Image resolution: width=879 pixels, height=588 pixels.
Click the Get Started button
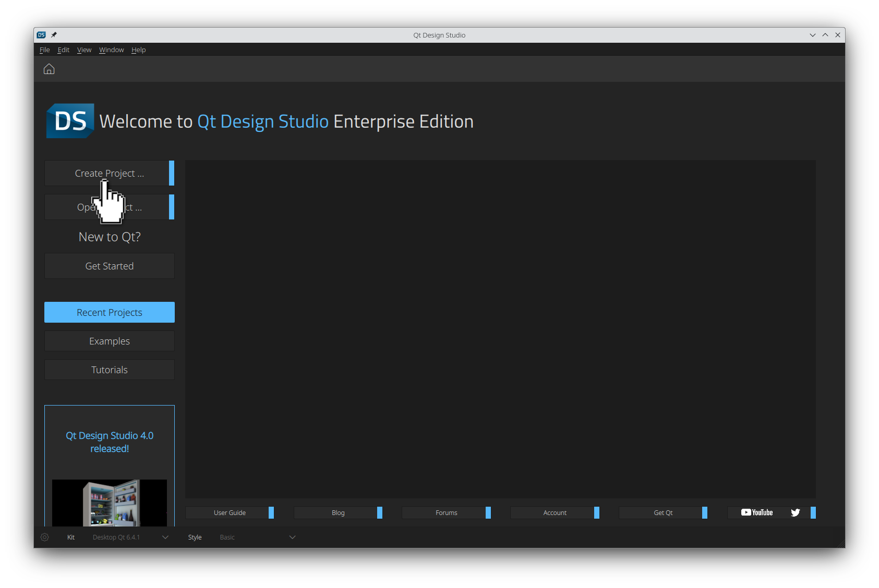click(x=109, y=266)
